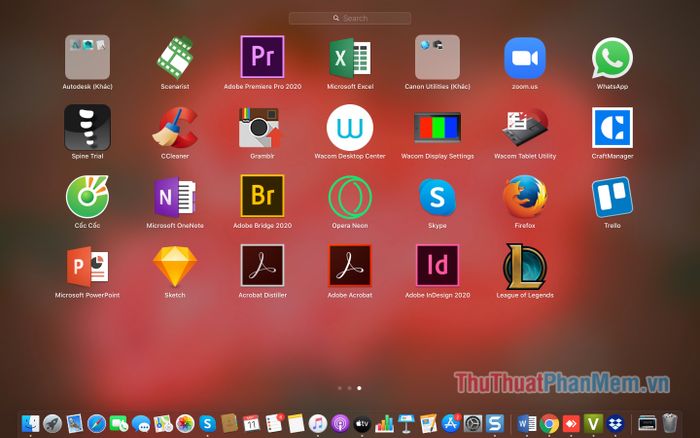Launch Skype from the Launchpad grid
The width and height of the screenshot is (700, 438).
coord(438,197)
